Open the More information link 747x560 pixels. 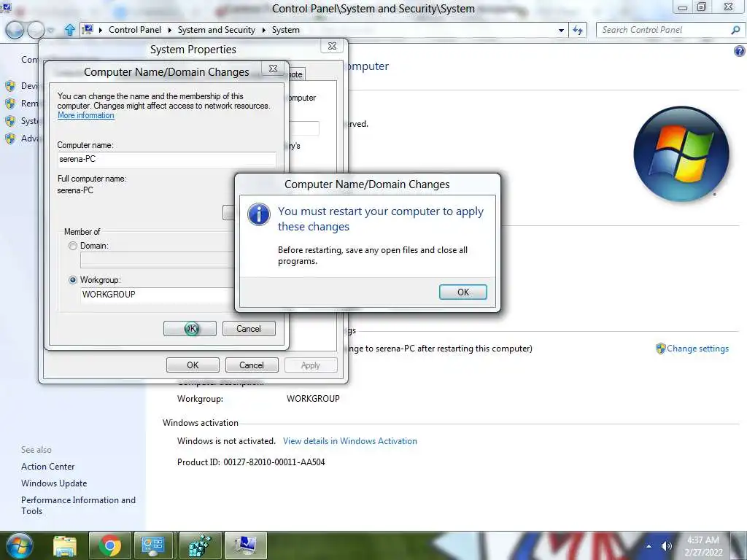(86, 115)
